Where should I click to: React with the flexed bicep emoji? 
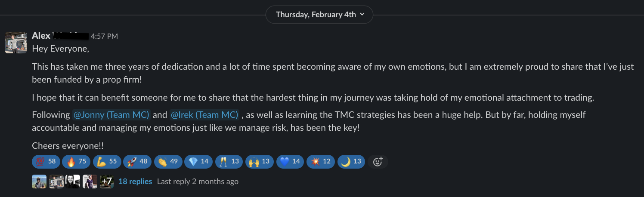coord(107,162)
